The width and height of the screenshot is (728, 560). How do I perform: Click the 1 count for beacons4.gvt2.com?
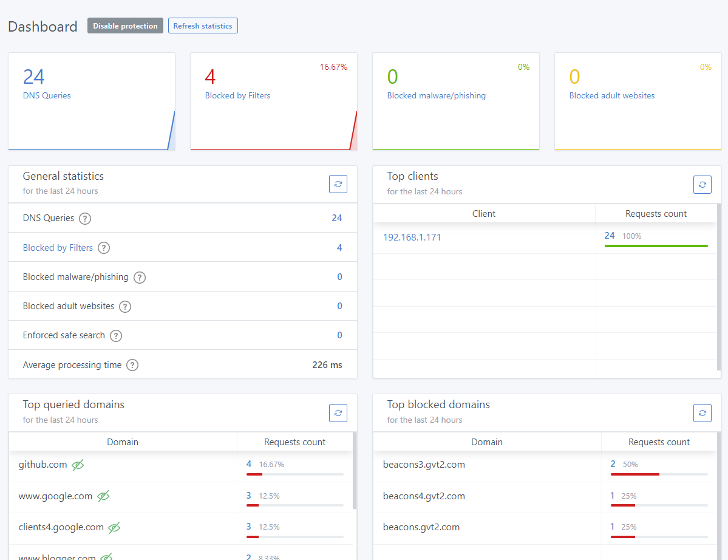point(613,496)
